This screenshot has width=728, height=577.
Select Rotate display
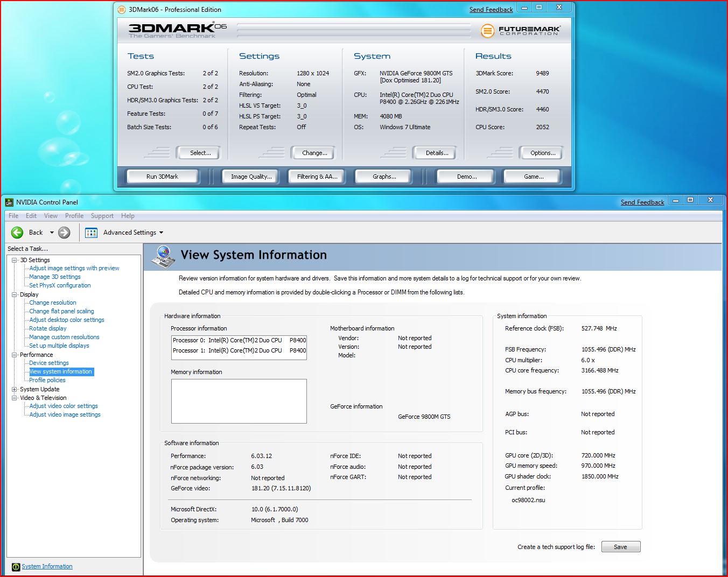[x=48, y=328]
